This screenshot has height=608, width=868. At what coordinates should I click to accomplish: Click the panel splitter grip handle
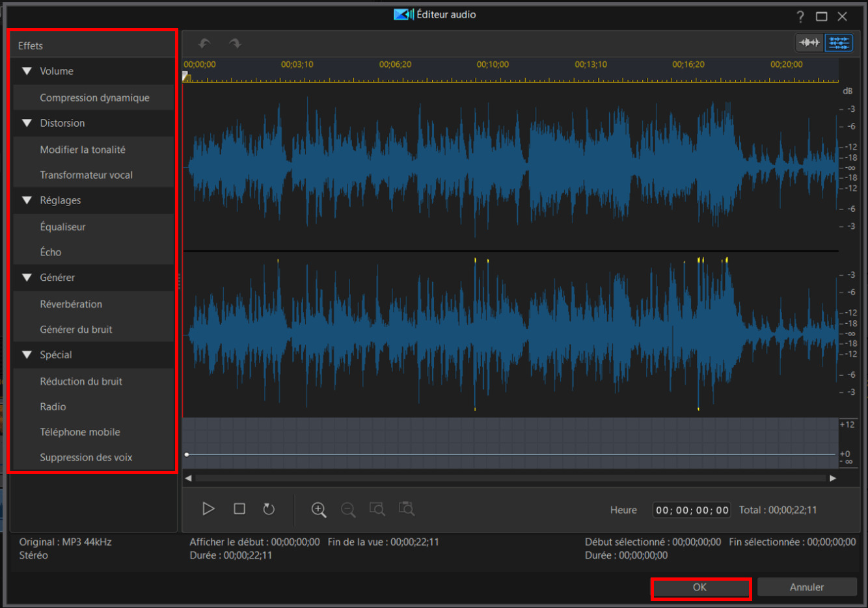pos(179,281)
